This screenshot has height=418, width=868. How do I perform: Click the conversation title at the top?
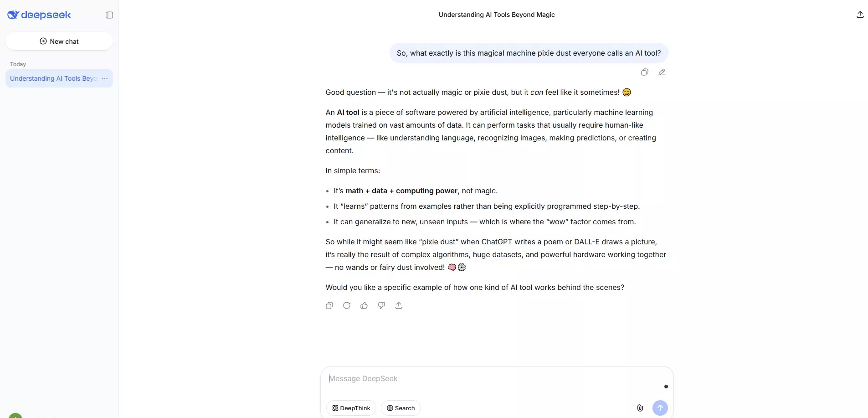(497, 15)
